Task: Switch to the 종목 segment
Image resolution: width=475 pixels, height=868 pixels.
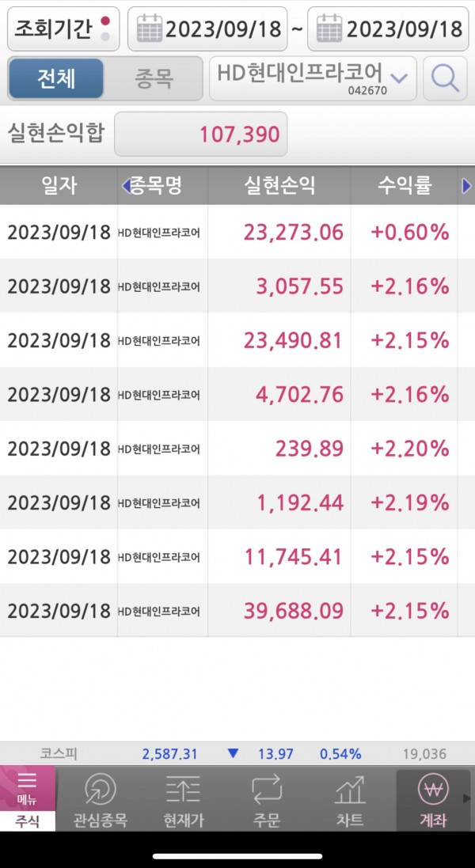Action: (153, 78)
